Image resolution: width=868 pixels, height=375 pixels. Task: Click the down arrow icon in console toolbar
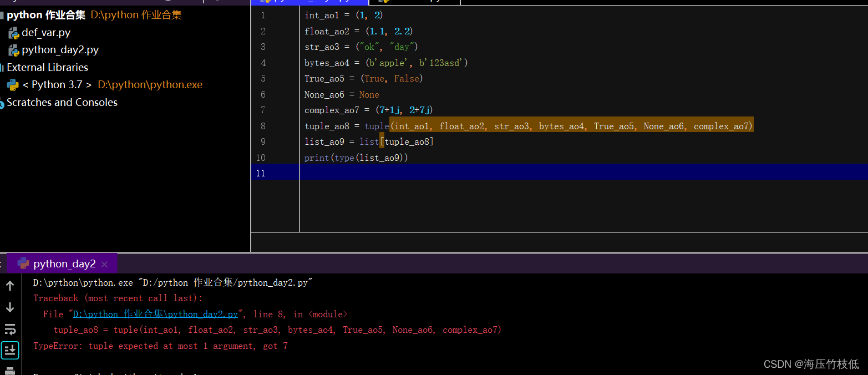pos(10,306)
